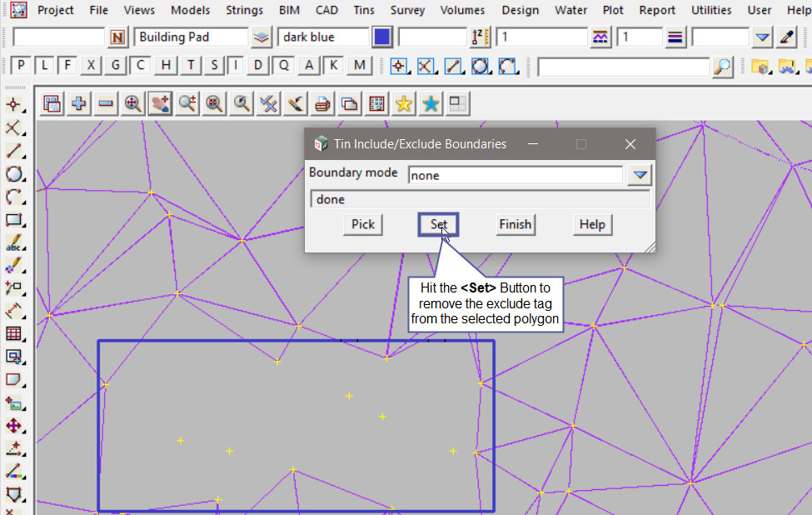Click the blue minus remove-model icon
The width and height of the screenshot is (812, 515).
[106, 104]
